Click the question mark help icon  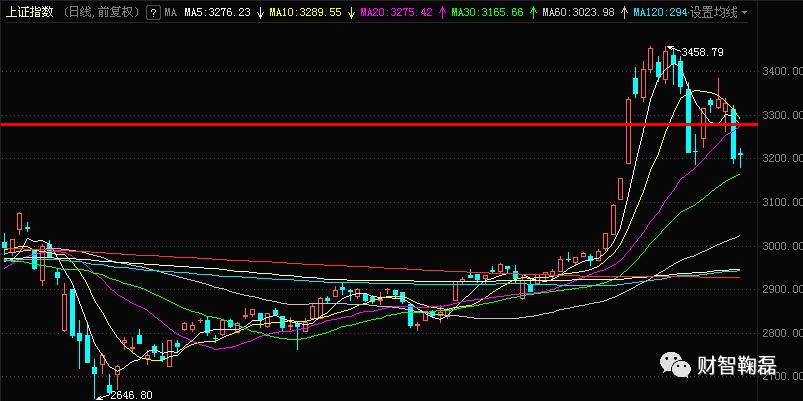coord(152,13)
